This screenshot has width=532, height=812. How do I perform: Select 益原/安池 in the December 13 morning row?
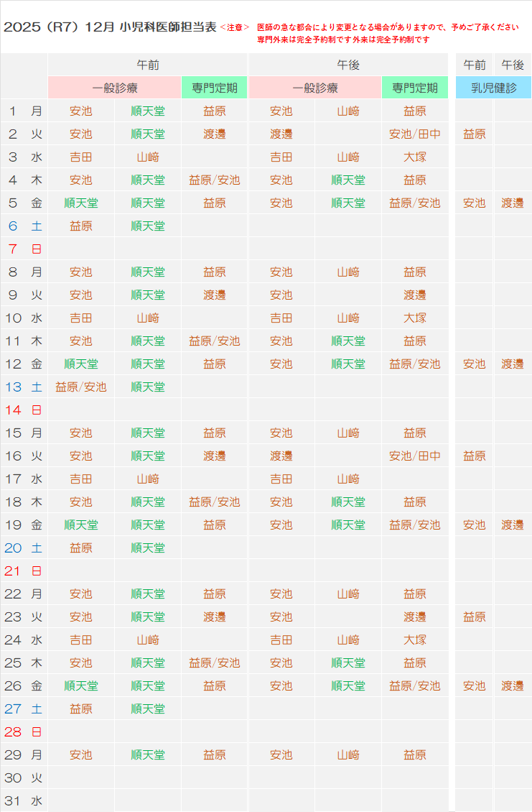point(81,387)
